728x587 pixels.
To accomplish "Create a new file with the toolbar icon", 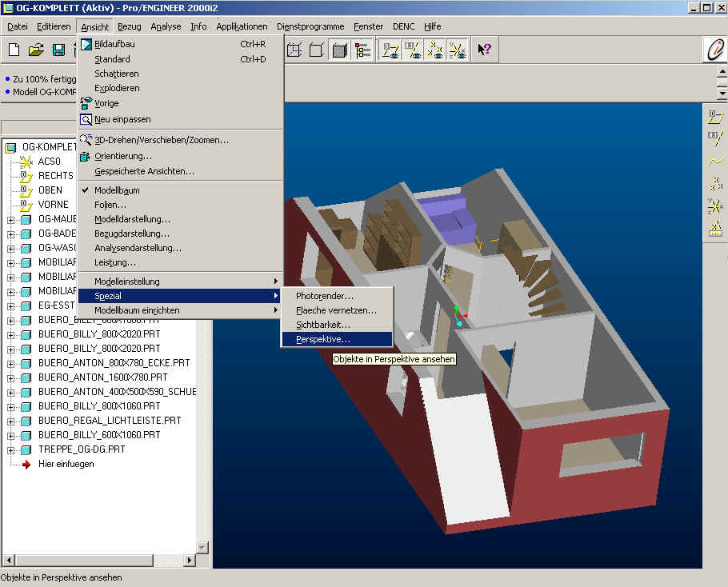I will [14, 50].
